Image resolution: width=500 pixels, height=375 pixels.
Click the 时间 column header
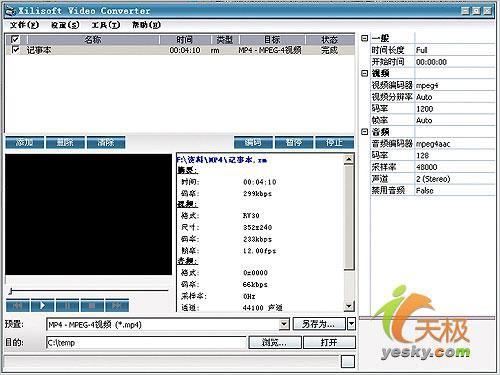(185, 40)
